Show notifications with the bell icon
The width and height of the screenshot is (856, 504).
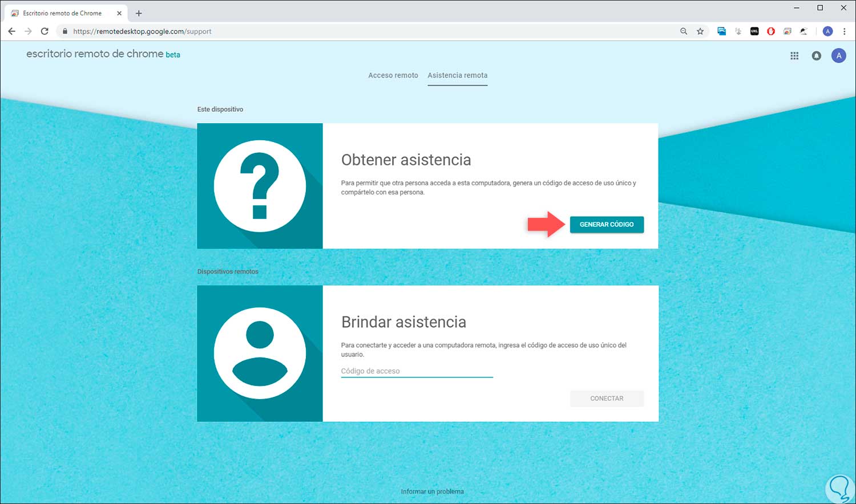coord(817,56)
